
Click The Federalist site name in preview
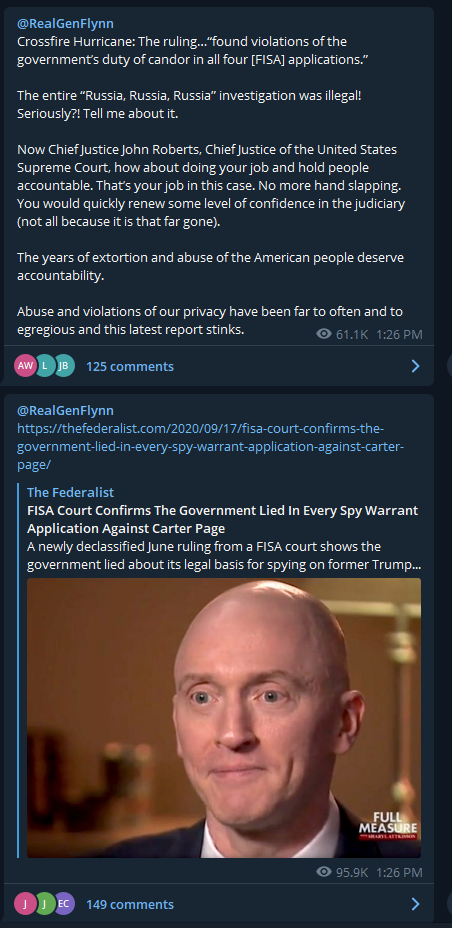(x=70, y=492)
